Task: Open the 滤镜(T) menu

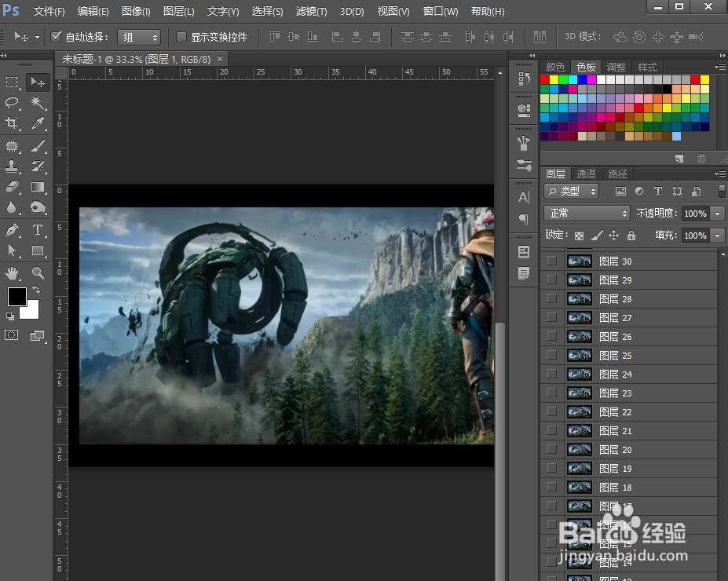Action: click(x=311, y=11)
